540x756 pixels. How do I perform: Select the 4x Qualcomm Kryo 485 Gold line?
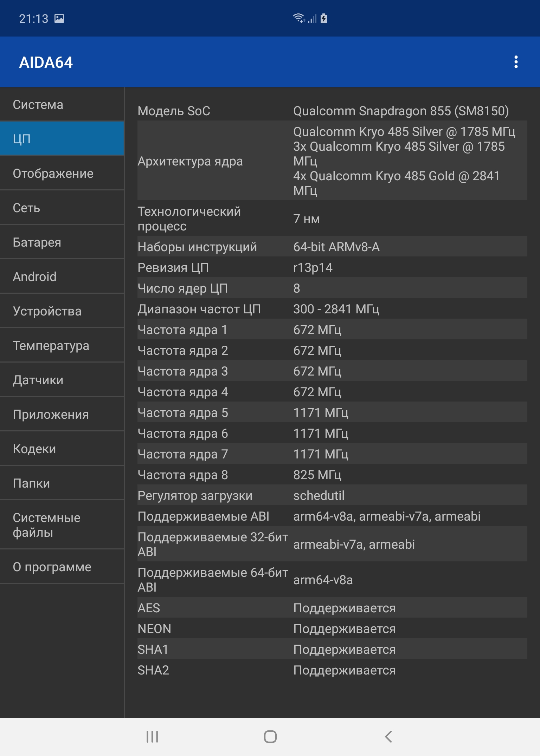pos(397,183)
